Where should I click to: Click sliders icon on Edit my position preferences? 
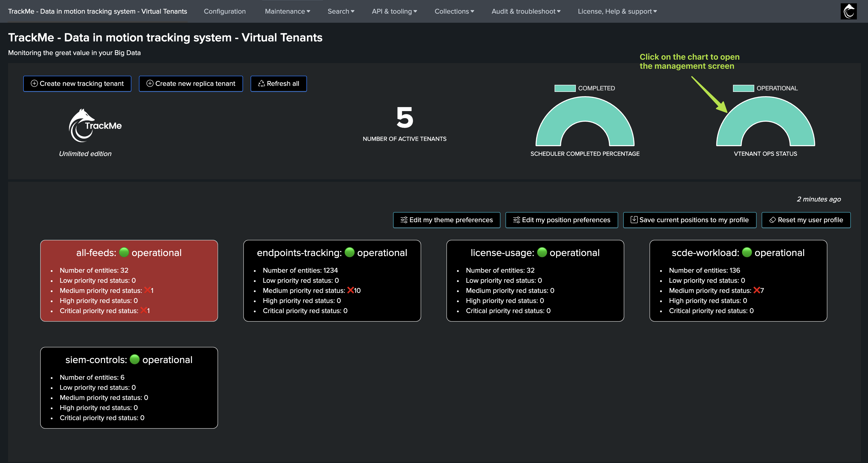pos(516,220)
